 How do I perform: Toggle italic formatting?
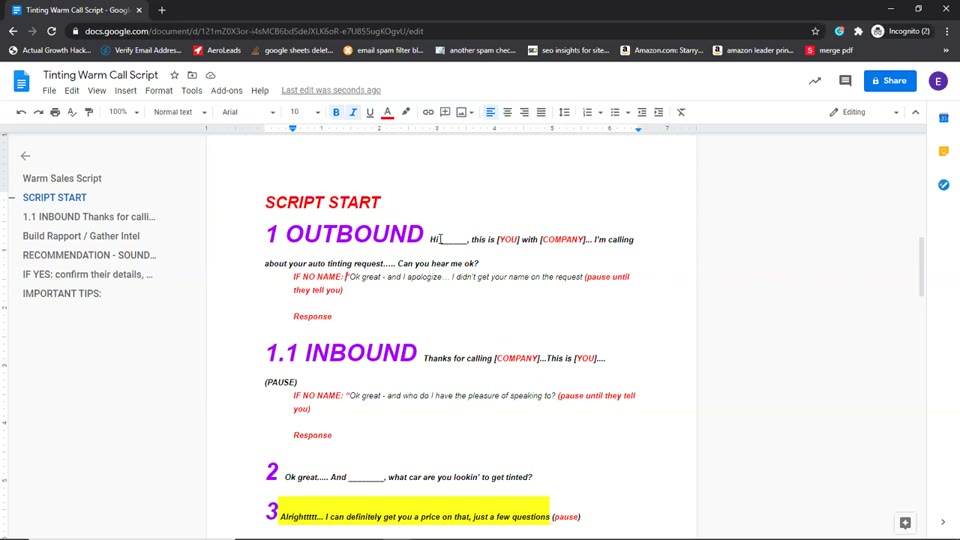point(353,112)
